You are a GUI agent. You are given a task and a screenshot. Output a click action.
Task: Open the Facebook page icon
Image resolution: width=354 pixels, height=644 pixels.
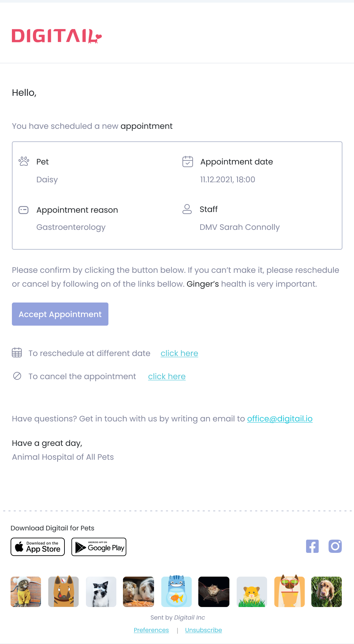(312, 546)
